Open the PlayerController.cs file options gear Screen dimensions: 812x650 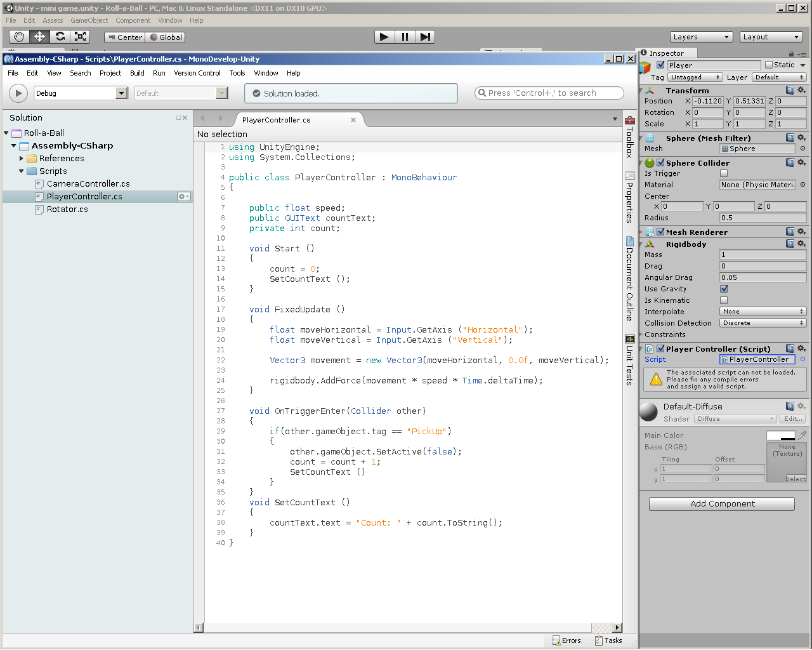tap(184, 197)
